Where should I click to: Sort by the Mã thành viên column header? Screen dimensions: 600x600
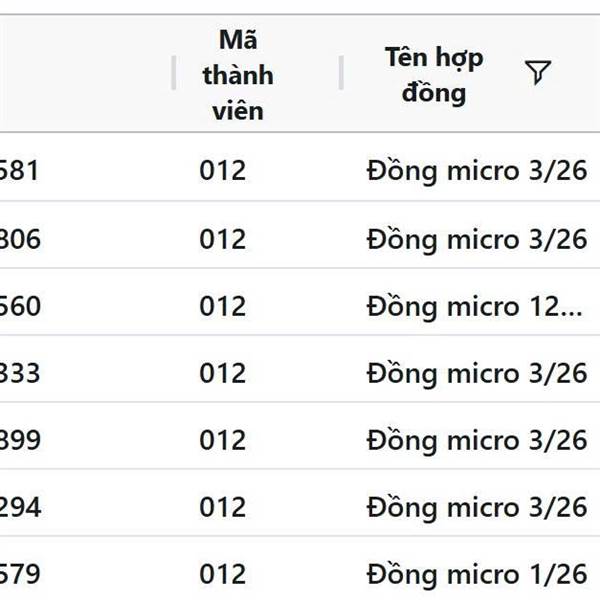click(x=237, y=75)
